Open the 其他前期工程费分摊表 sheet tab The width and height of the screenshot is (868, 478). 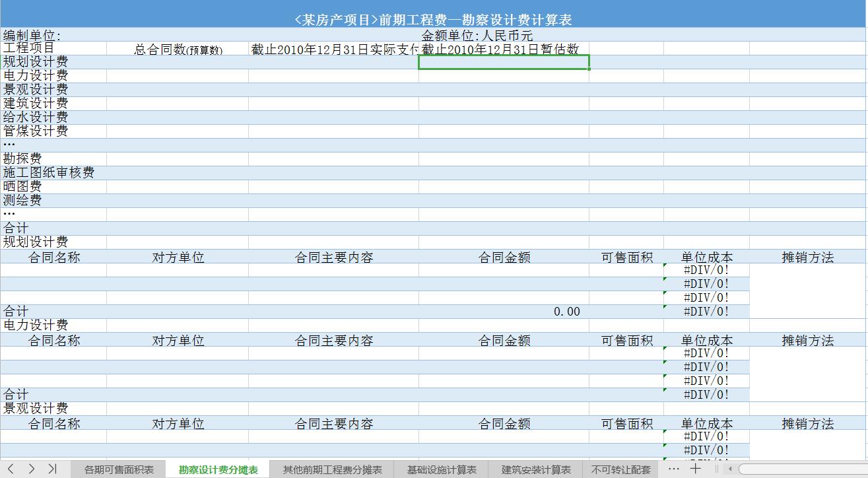tap(332, 469)
